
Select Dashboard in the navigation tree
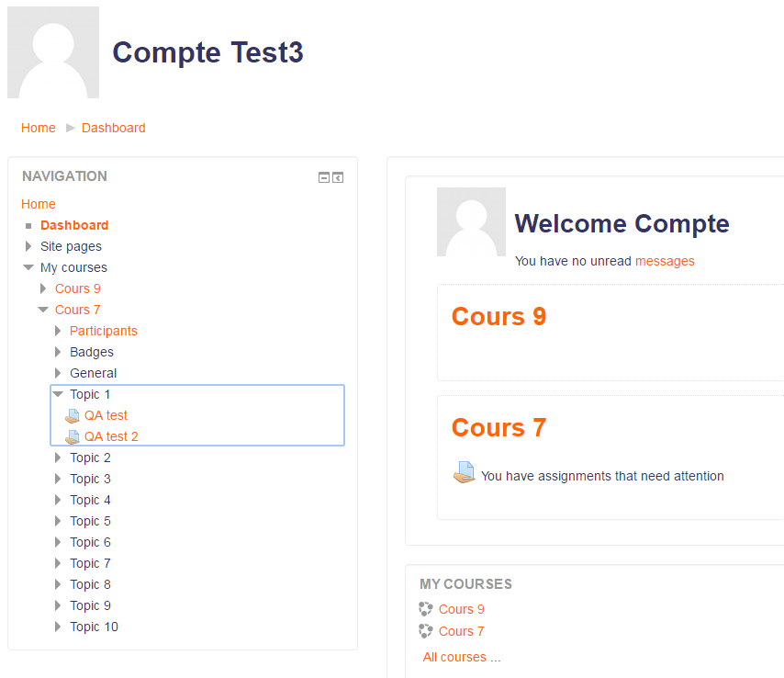(x=74, y=225)
